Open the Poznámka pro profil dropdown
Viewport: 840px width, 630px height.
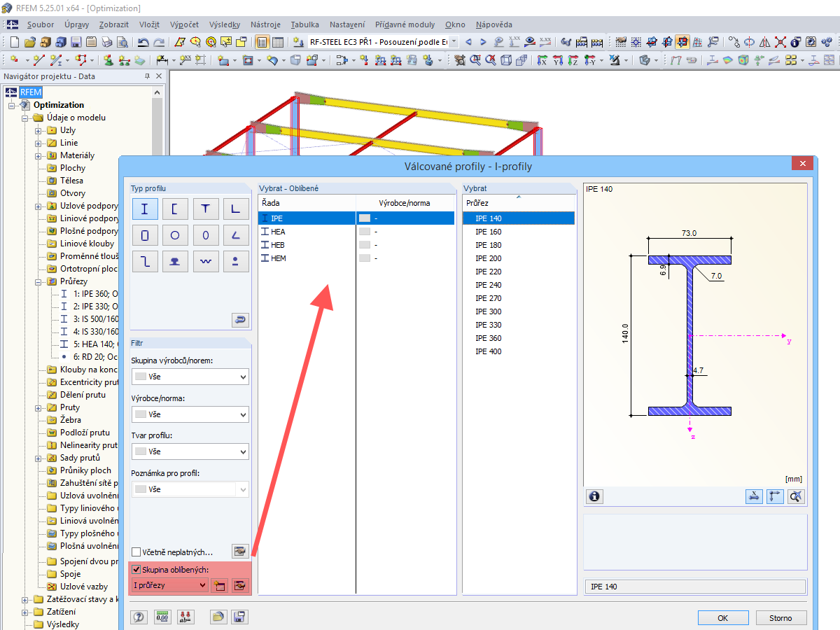[x=190, y=490]
